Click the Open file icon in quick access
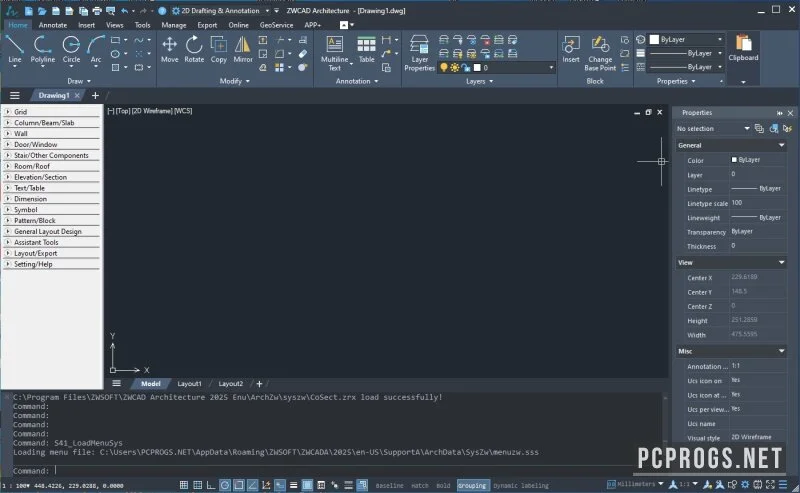The height and width of the screenshot is (493, 800). 42,10
